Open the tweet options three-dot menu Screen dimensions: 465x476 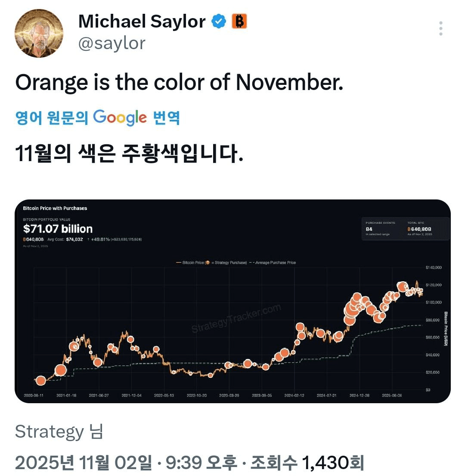point(440,28)
